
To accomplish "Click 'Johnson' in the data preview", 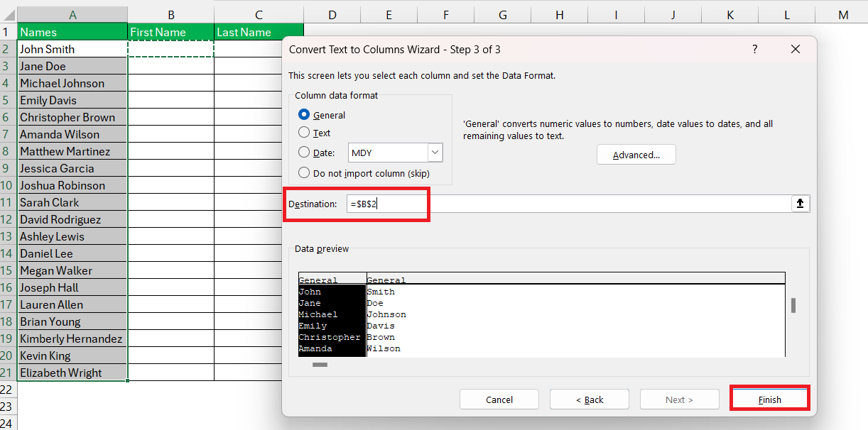I will 386,314.
